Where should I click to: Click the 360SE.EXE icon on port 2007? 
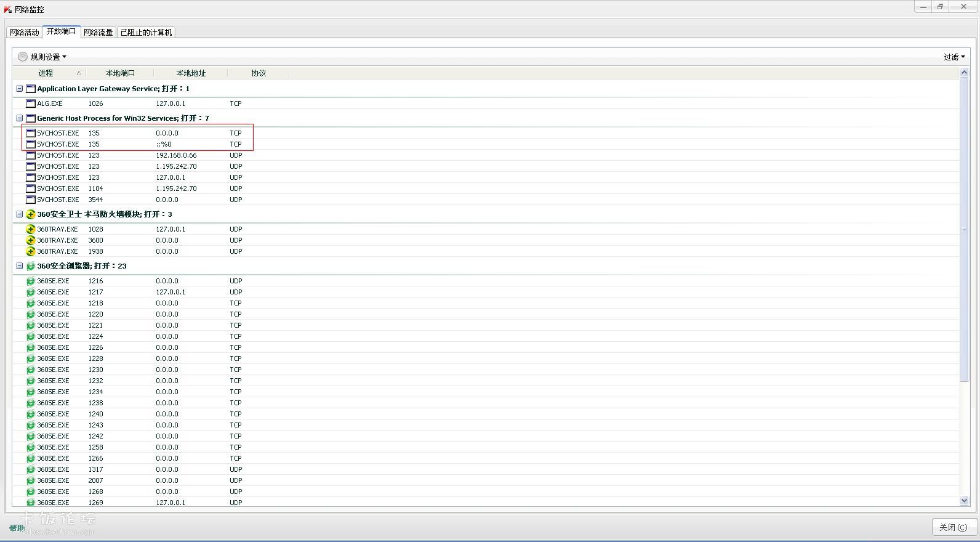click(31, 480)
